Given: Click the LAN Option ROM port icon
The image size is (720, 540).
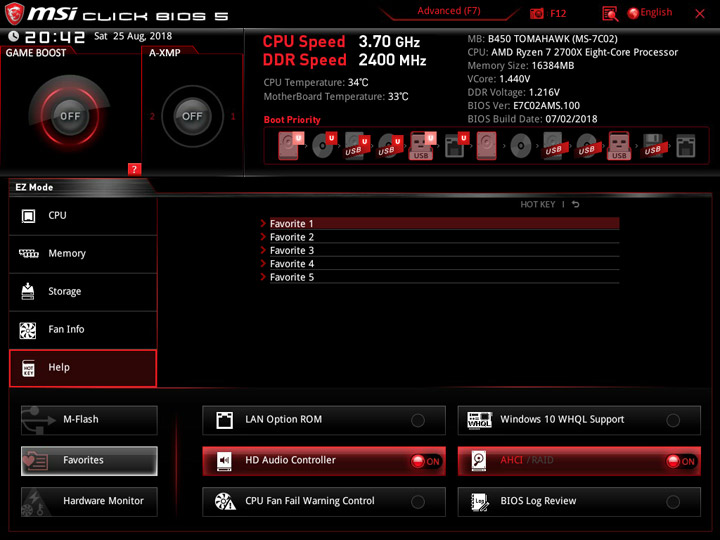Looking at the screenshot, I should [225, 420].
